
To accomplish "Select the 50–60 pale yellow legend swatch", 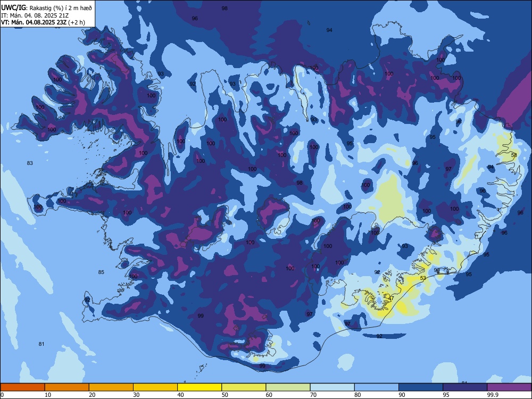I will [x=244, y=387].
